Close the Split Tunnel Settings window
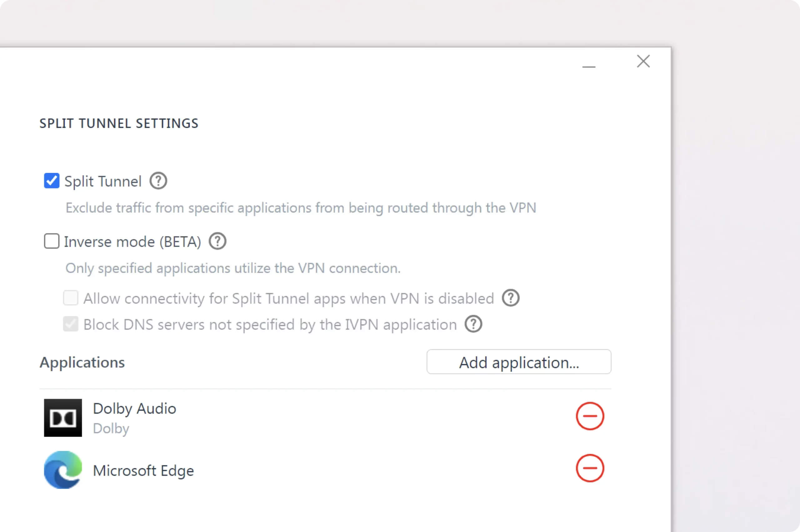This screenshot has width=800, height=532. click(643, 62)
